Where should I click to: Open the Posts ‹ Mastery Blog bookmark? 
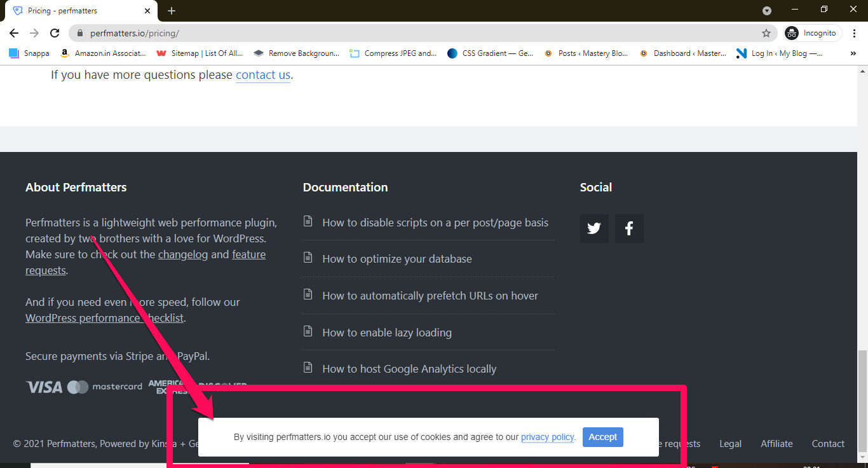pyautogui.click(x=587, y=53)
